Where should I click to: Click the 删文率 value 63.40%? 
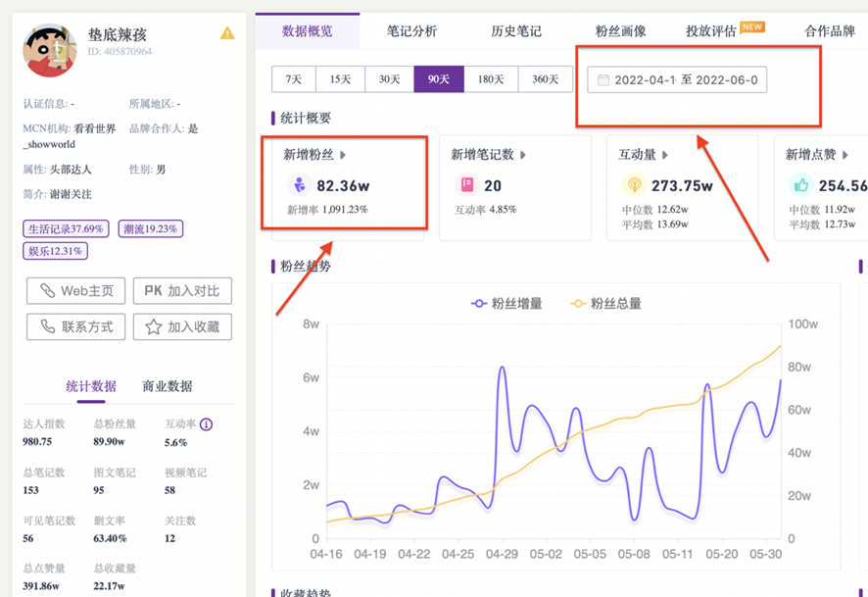click(110, 538)
